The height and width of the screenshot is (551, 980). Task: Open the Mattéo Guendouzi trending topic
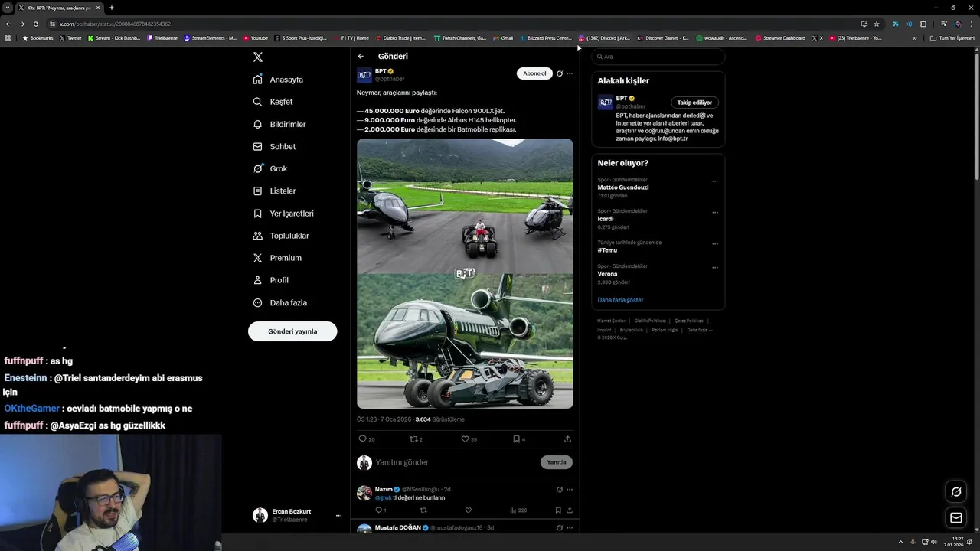[623, 187]
